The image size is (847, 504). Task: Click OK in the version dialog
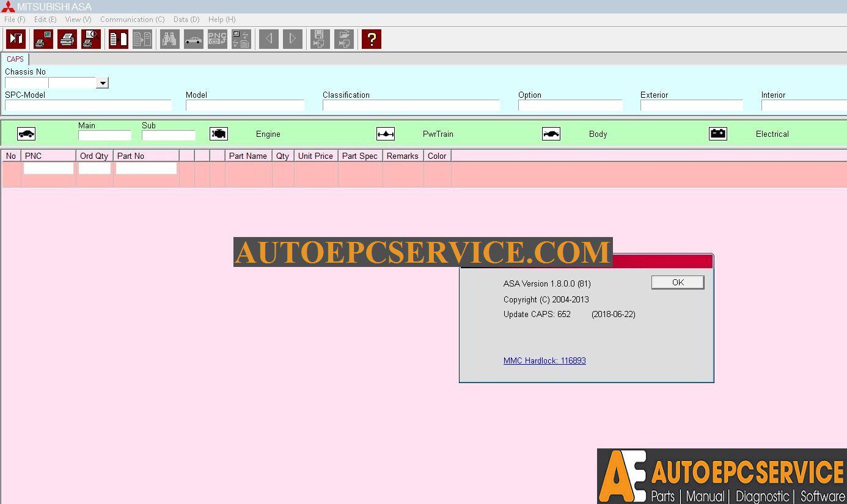point(678,282)
